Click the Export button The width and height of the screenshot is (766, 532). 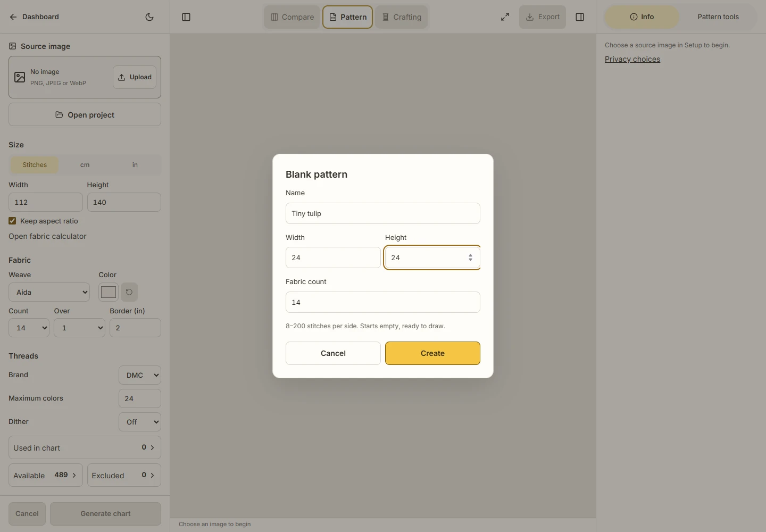point(543,17)
